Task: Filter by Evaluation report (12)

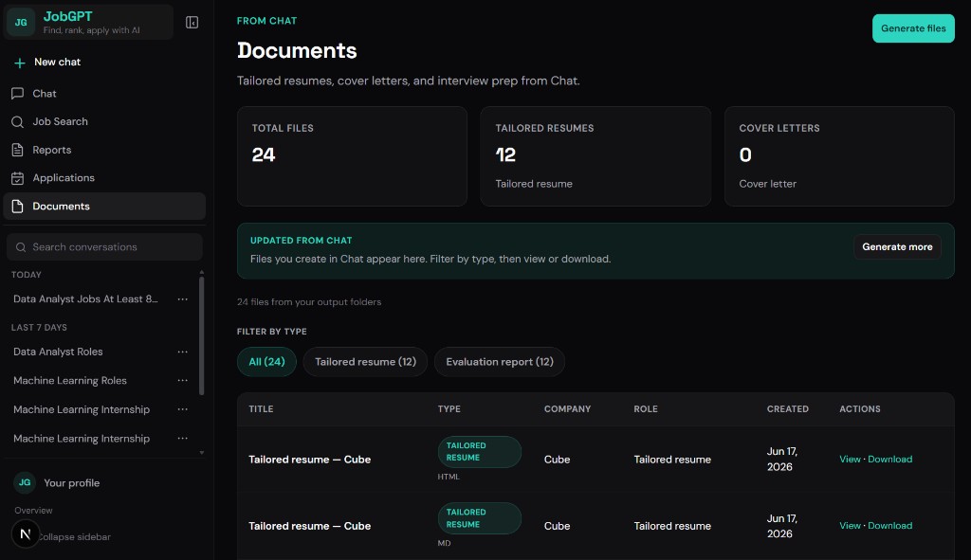Action: coord(499,362)
